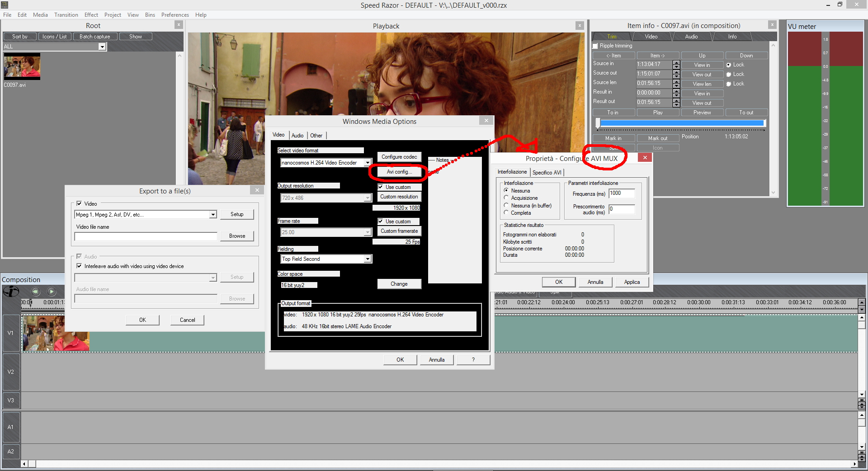Click the timeline ruler zoom up arrow
The height and width of the screenshot is (471, 868).
pyautogui.click(x=862, y=302)
